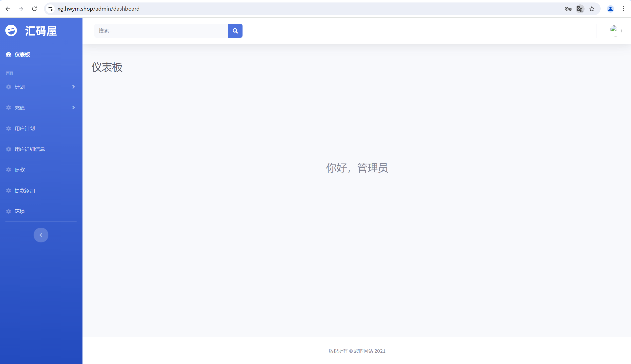The height and width of the screenshot is (364, 631).
Task: Click the gear icon next to 环境
Action: coord(8,211)
